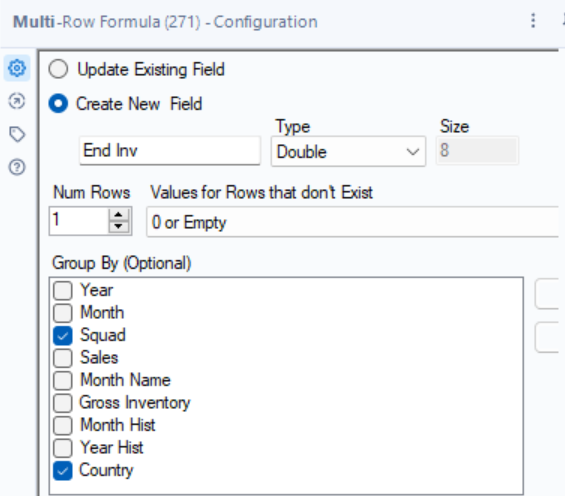Select Update Existing Field radio button

(x=58, y=69)
